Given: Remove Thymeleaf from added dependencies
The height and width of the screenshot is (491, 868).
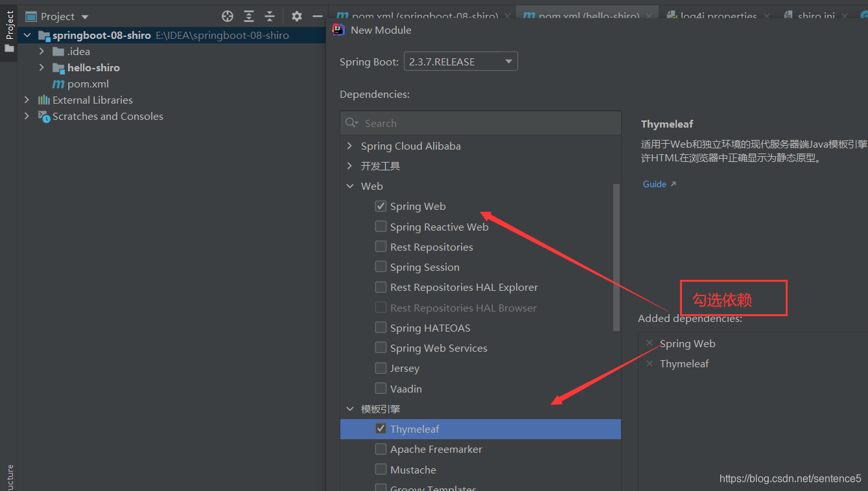Looking at the screenshot, I should point(650,363).
